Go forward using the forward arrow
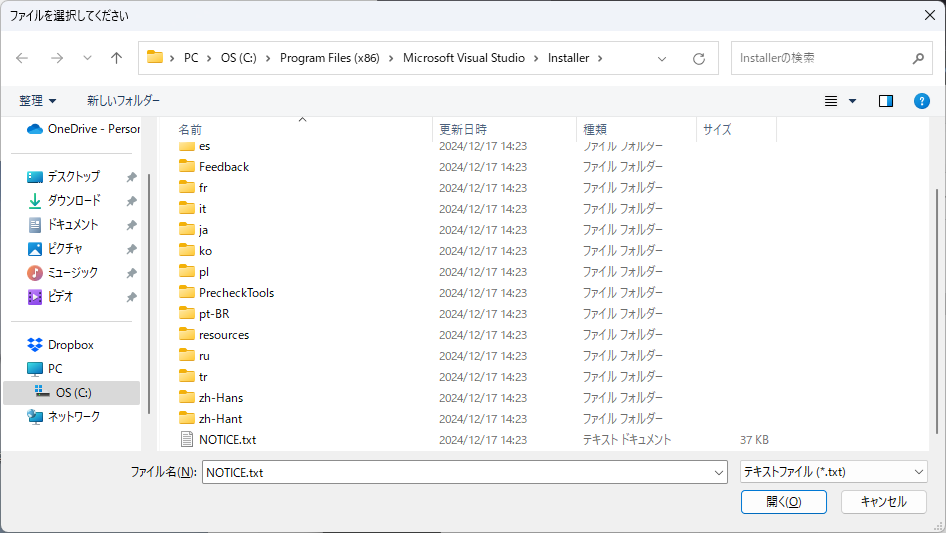Image resolution: width=946 pixels, height=533 pixels. pyautogui.click(x=57, y=58)
